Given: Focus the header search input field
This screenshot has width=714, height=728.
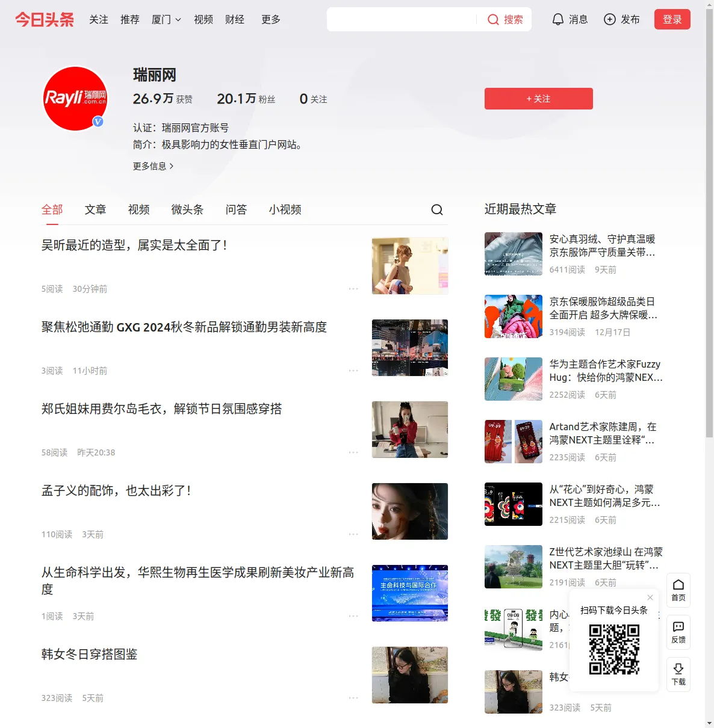Looking at the screenshot, I should tap(402, 19).
